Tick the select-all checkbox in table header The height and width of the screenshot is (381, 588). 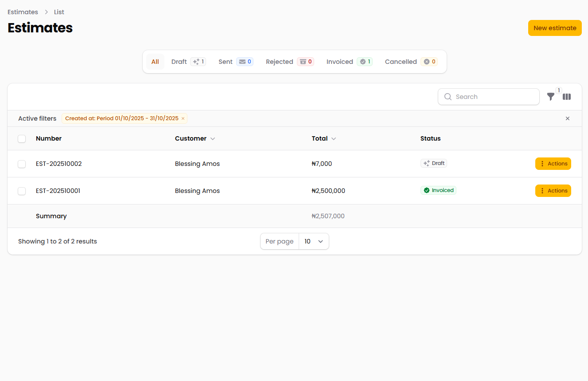22,139
